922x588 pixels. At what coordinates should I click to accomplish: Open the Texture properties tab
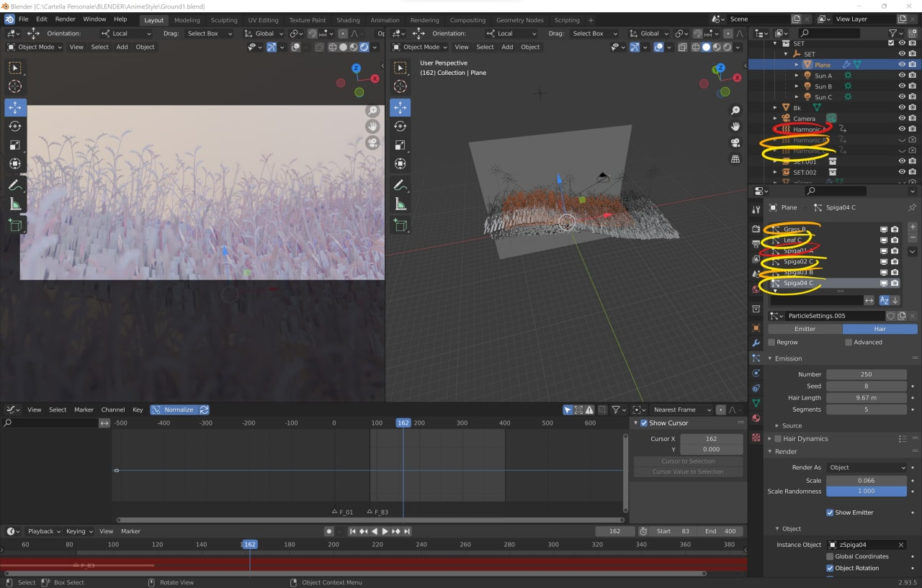point(756,437)
